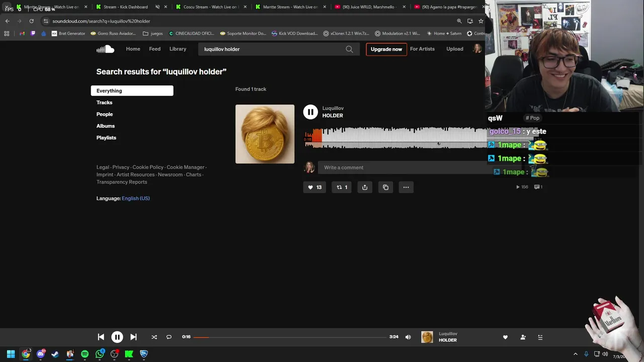Click Upgrade now button
Viewport: 644px width, 362px height.
pyautogui.click(x=386, y=49)
